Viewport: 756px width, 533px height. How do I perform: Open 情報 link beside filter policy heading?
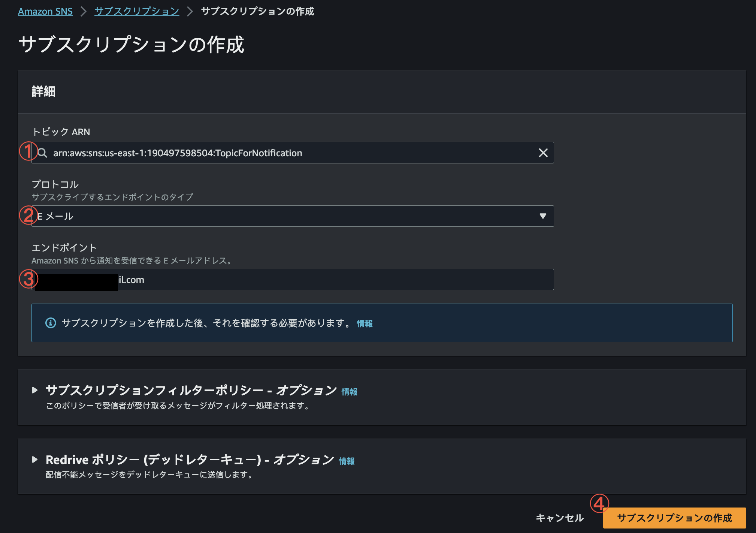click(349, 392)
